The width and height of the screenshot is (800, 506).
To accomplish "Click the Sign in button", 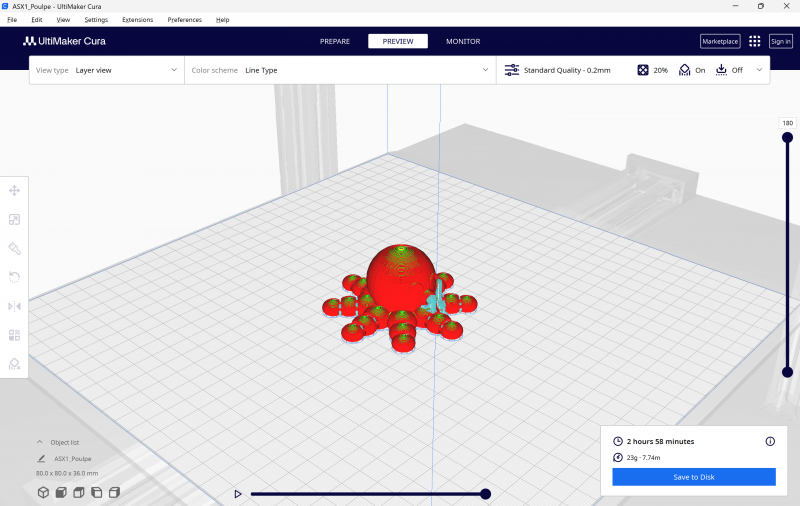I will click(780, 41).
